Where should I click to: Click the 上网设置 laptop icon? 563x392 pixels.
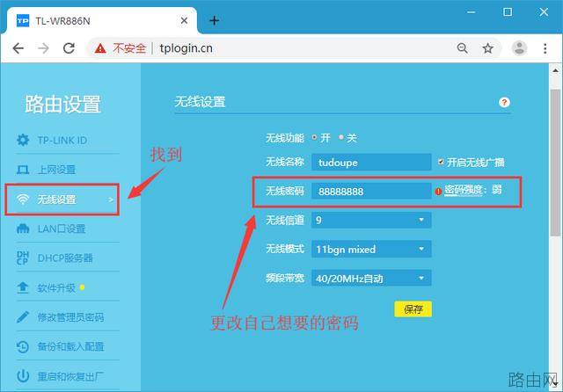[23, 170]
